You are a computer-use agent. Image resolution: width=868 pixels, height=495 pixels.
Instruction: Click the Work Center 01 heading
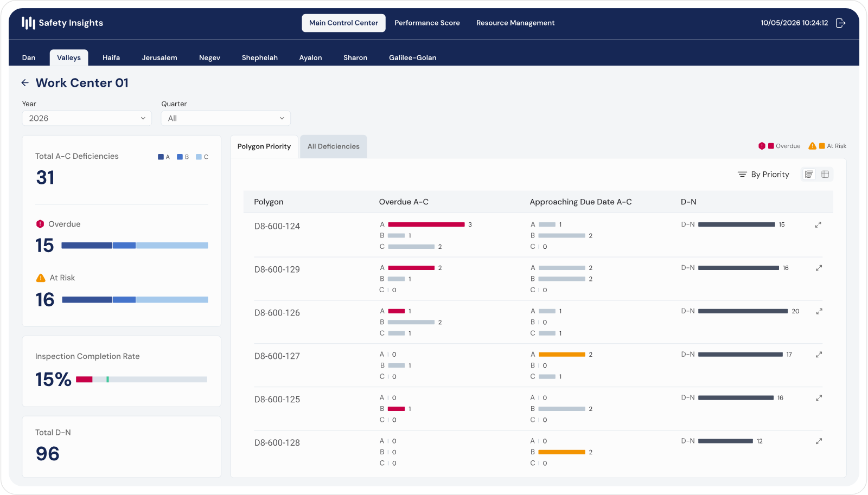(x=82, y=83)
